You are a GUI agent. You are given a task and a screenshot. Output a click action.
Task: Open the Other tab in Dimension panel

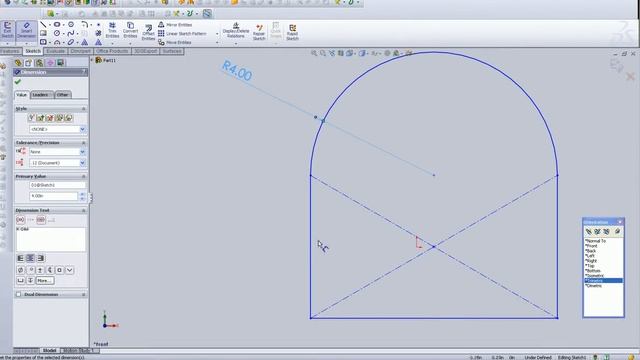pyautogui.click(x=62, y=95)
